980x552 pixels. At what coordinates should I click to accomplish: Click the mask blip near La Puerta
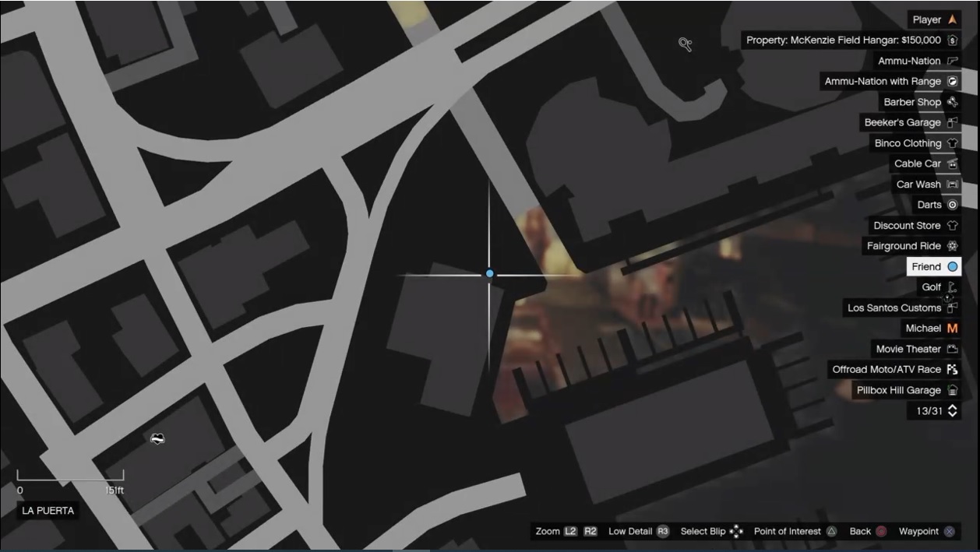click(157, 439)
